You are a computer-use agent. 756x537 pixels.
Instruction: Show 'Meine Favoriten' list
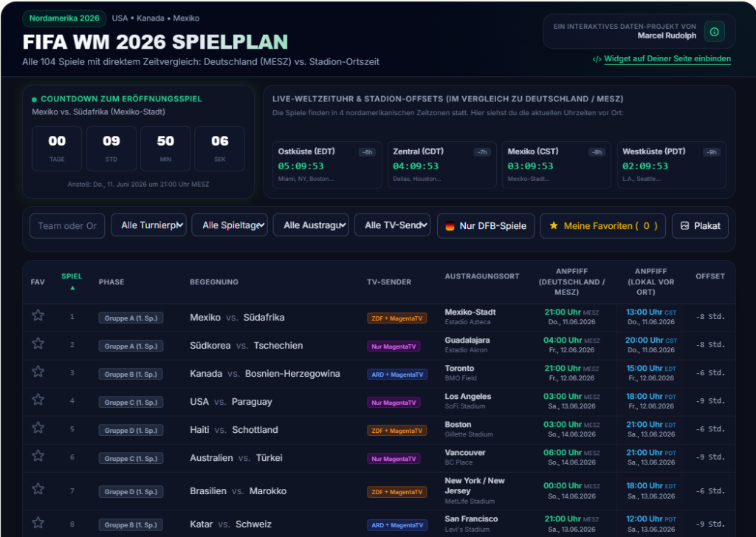coord(602,226)
